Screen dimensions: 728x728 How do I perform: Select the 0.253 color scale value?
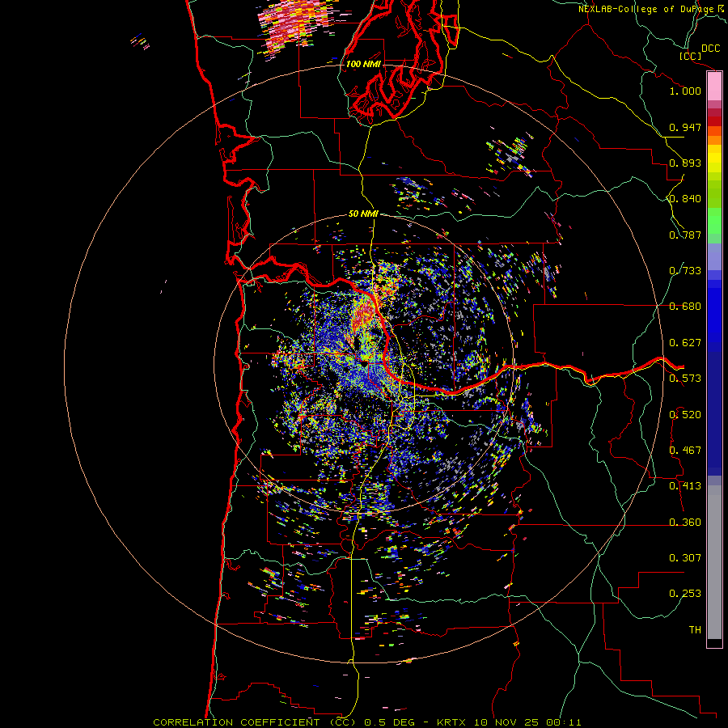[x=685, y=594]
